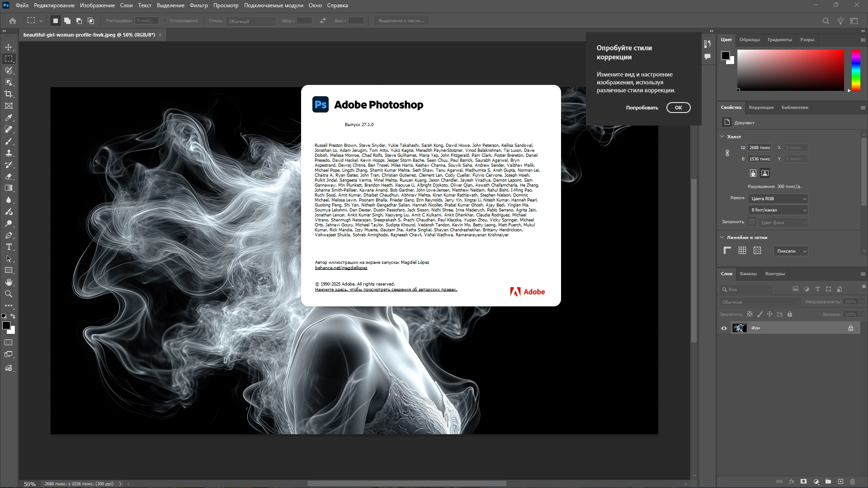868x488 pixels.
Task: Select the Gradient tool
Action: [9, 188]
